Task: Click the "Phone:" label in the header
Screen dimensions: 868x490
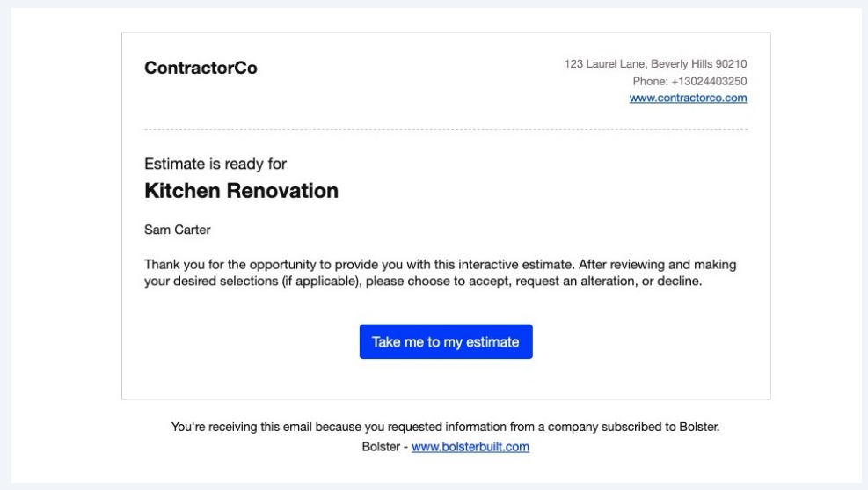Action: coord(651,82)
